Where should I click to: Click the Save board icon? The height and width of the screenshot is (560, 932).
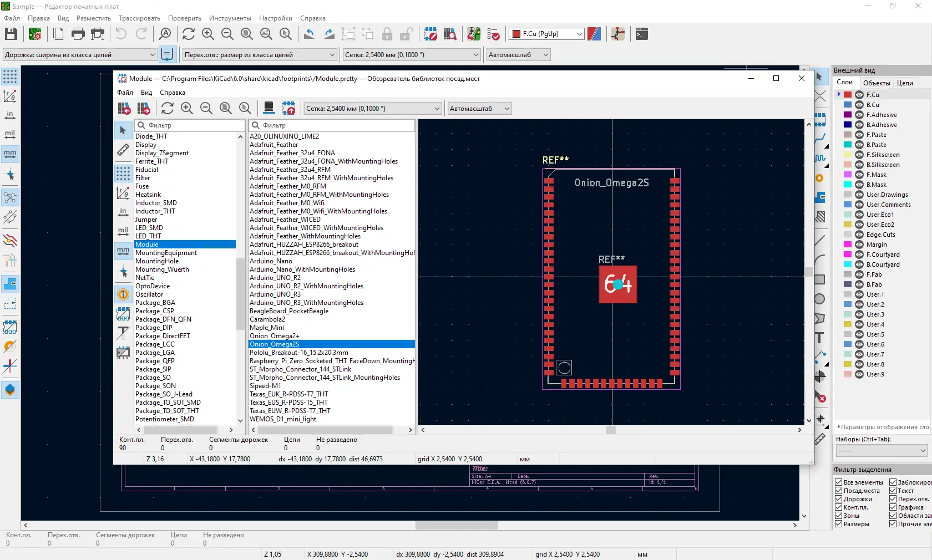pyautogui.click(x=11, y=34)
